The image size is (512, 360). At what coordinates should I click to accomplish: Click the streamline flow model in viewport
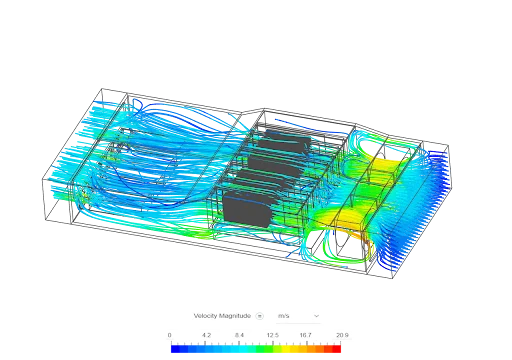tap(247, 183)
